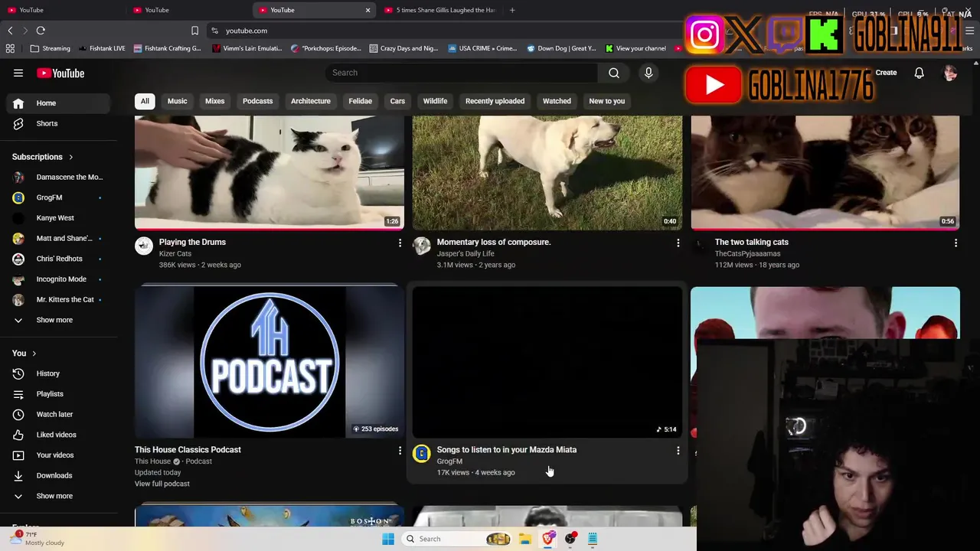Image resolution: width=980 pixels, height=551 pixels.
Task: Switch to the first YouTube browser tab
Action: click(x=61, y=10)
